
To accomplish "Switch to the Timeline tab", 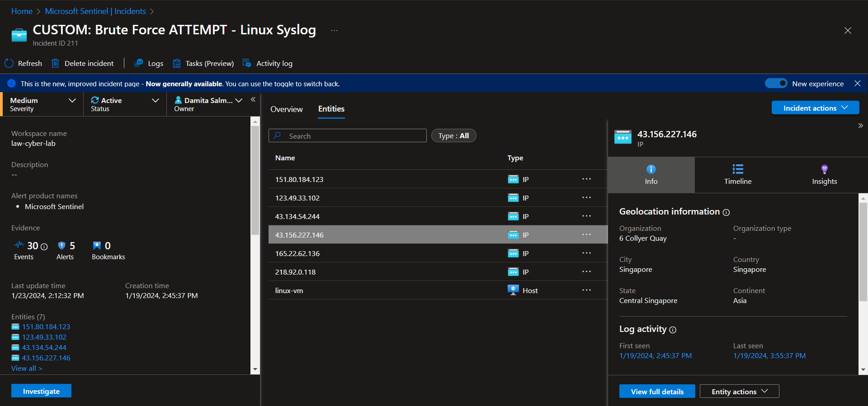I will (738, 175).
